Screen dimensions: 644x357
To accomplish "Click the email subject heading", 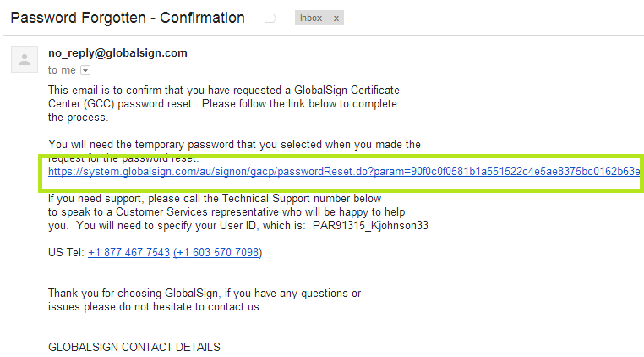I will tap(128, 18).
